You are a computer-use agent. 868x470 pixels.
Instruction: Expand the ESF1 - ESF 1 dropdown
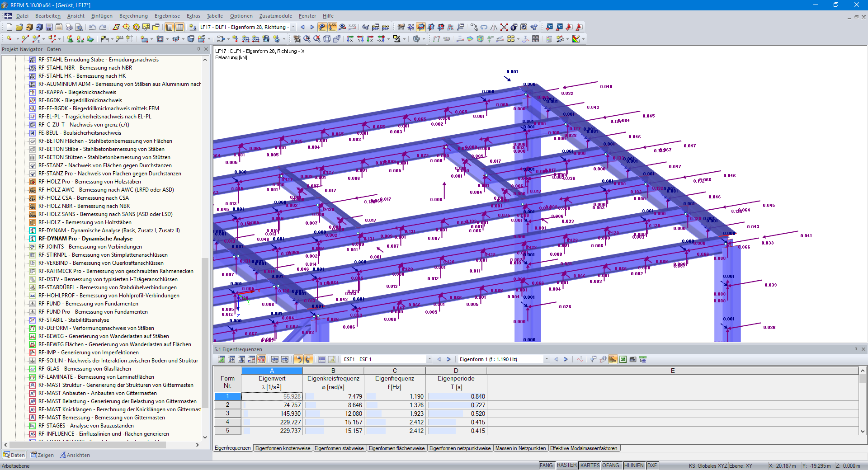coord(429,359)
